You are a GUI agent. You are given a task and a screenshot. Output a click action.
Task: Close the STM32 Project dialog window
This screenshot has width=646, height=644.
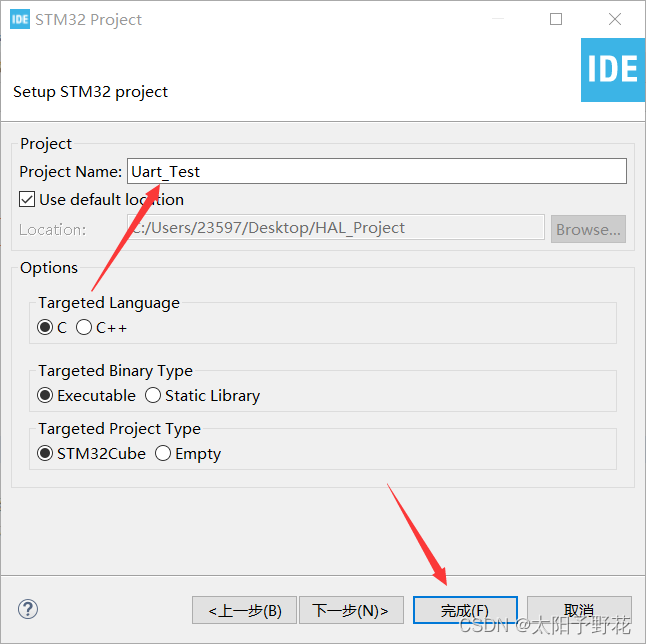point(615,19)
